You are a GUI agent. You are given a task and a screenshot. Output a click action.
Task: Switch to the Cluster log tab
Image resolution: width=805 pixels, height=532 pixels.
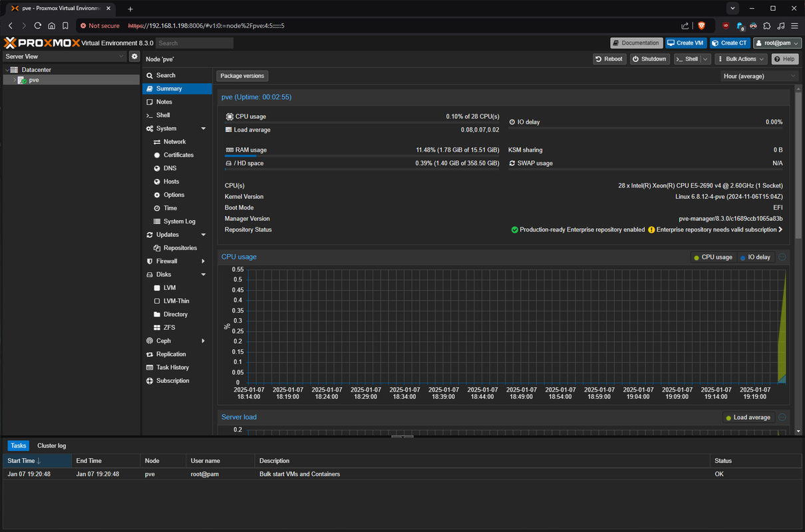pyautogui.click(x=52, y=446)
